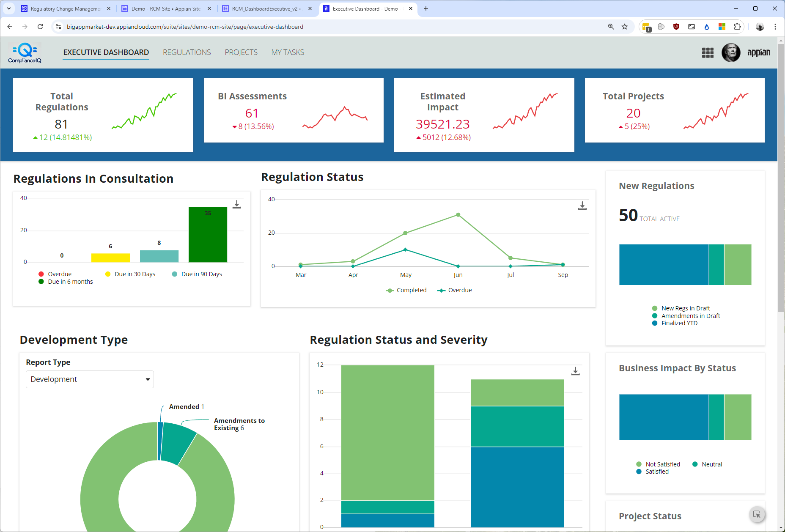The height and width of the screenshot is (532, 785).
Task: Toggle the New Regs in Draft legend
Action: tap(681, 308)
